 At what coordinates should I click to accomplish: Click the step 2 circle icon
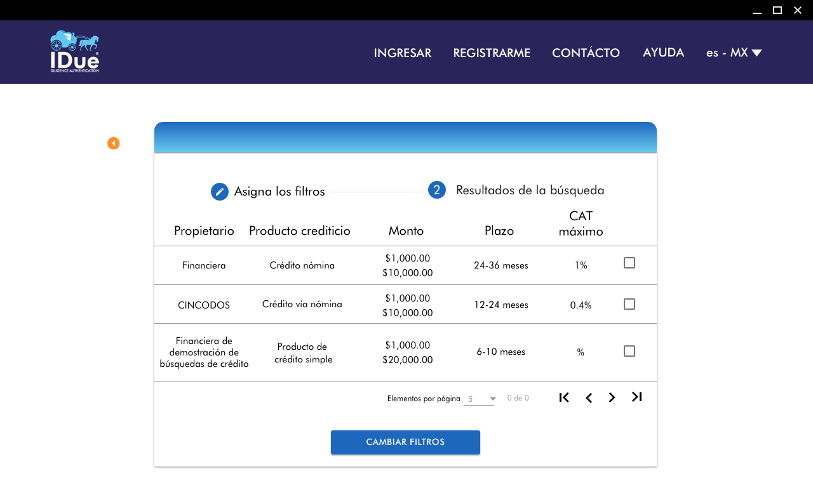point(437,190)
